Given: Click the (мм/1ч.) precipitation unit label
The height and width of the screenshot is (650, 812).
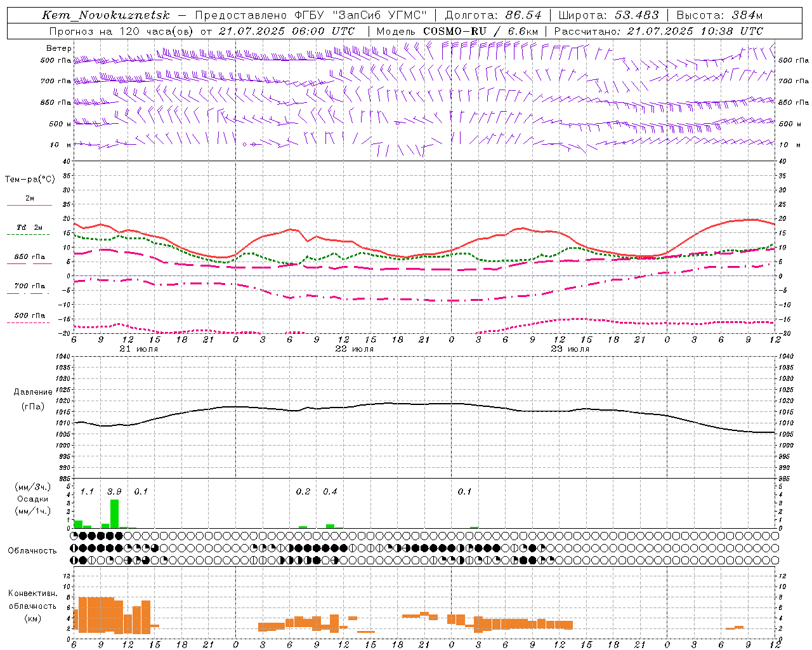Looking at the screenshot, I should (32, 511).
